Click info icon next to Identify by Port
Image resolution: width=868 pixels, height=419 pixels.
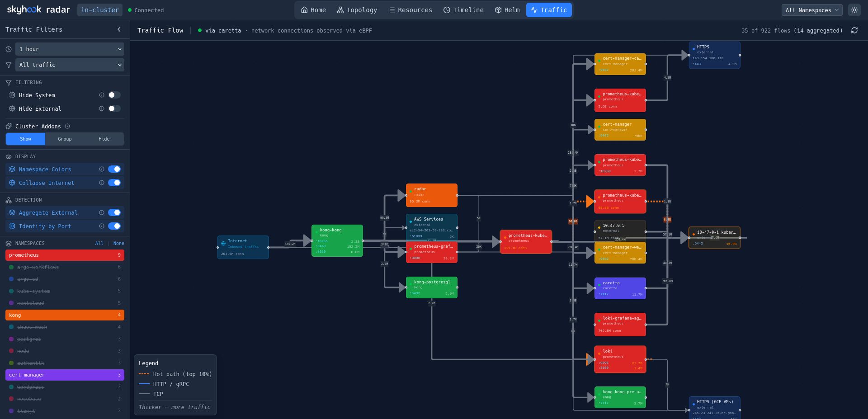click(102, 226)
